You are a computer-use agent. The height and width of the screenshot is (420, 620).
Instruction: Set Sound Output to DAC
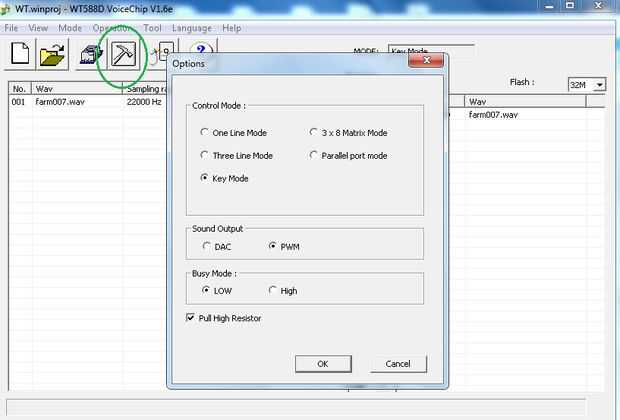coord(206,246)
